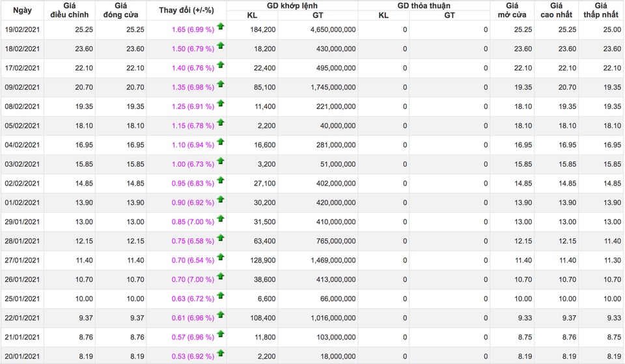Click matched value 4,650,000,000
Screen dimensions: 625x364
pos(333,30)
